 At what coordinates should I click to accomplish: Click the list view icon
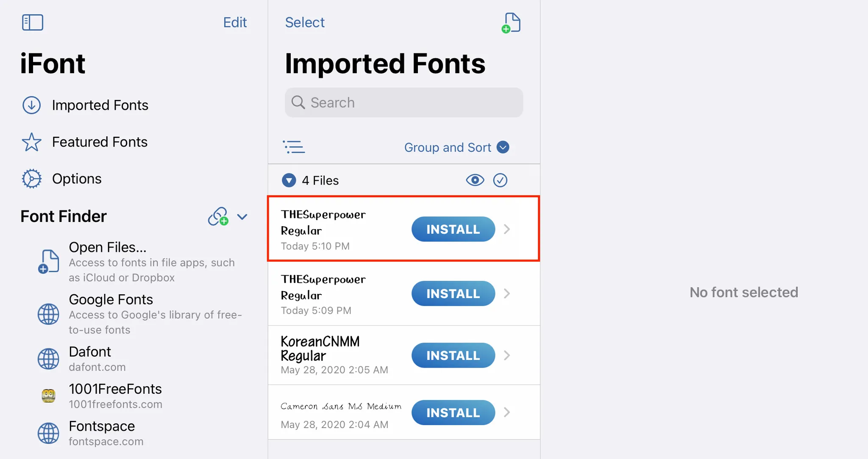pos(294,147)
